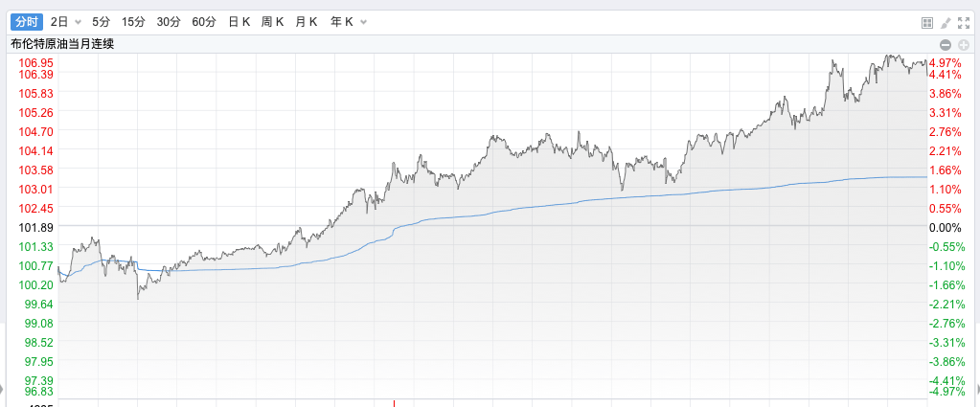Select the paintbrush drawing tool icon
The width and height of the screenshot is (980, 407).
(945, 22)
